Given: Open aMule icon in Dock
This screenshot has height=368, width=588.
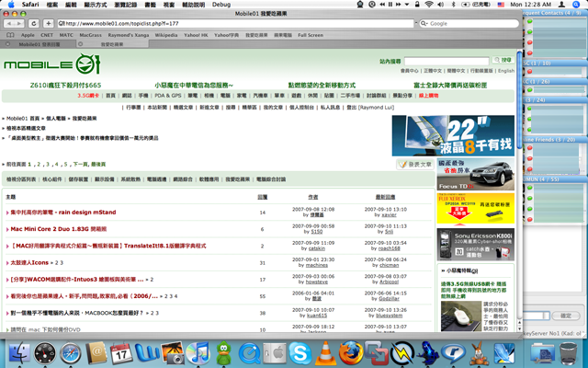Looking at the screenshot, I should (x=478, y=353).
